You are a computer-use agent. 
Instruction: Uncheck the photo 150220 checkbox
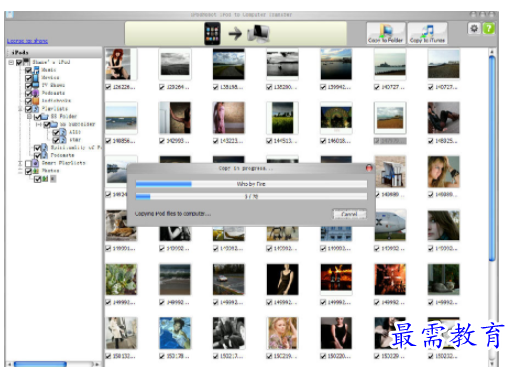[x=323, y=356]
